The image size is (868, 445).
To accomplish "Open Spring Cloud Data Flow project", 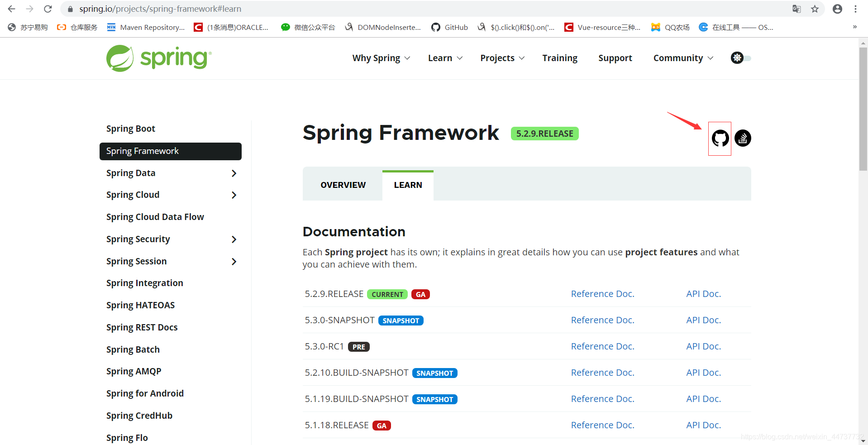I will tap(155, 217).
